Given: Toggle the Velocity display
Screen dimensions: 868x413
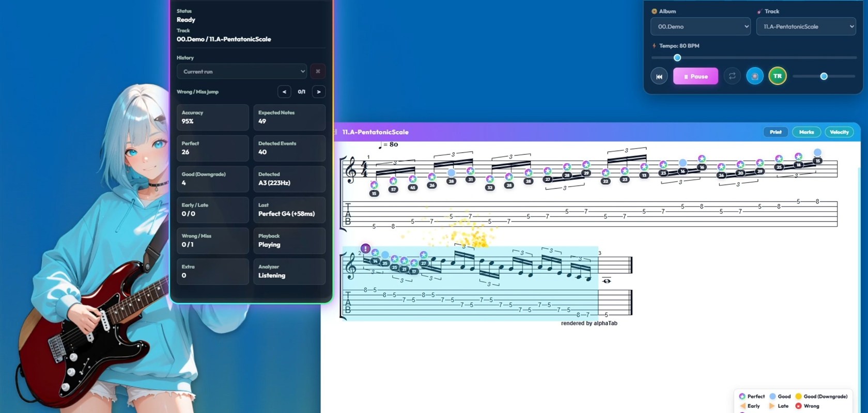Looking at the screenshot, I should [x=839, y=132].
